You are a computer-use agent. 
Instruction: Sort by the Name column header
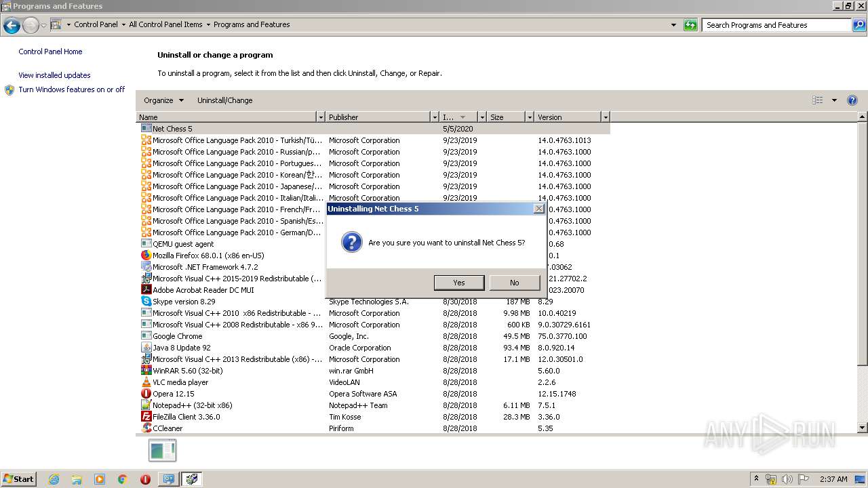tap(226, 117)
